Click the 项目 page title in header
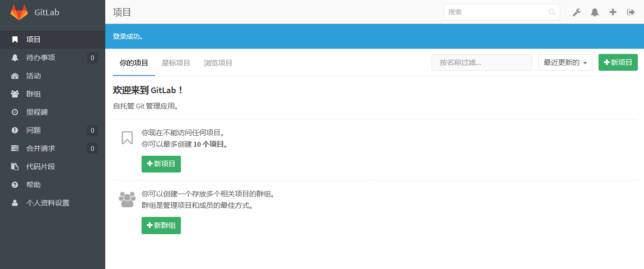The width and height of the screenshot is (644, 269). [x=122, y=12]
